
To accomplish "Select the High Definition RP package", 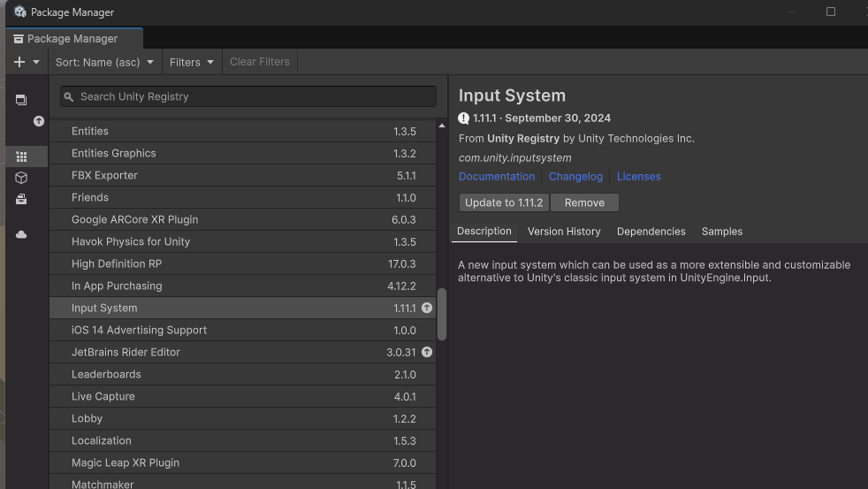I will click(242, 264).
